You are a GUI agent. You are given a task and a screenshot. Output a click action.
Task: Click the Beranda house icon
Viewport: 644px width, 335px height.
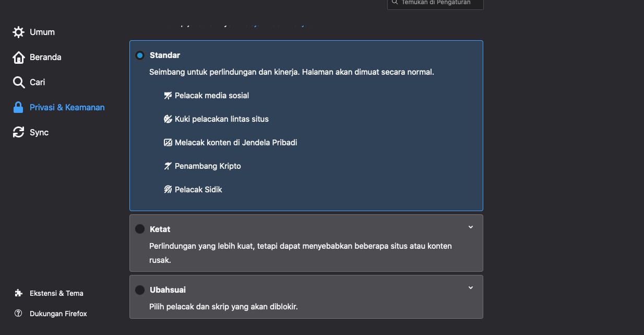(x=18, y=57)
